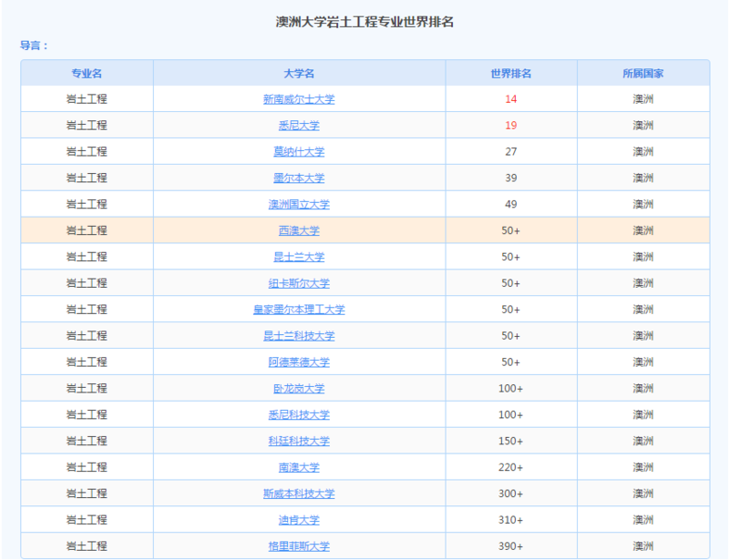
Task: Click 澳洲 in the 悉尼大学 row
Action: tap(643, 126)
